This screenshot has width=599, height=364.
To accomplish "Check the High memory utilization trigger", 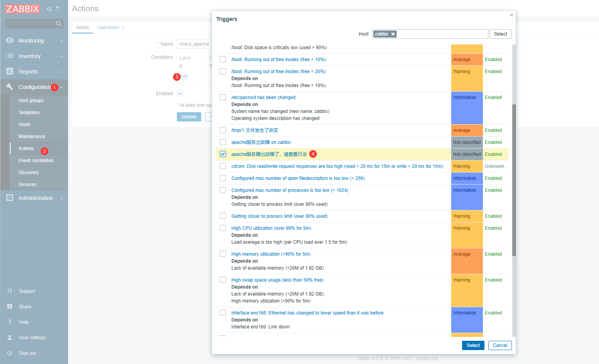I will click(x=223, y=254).
